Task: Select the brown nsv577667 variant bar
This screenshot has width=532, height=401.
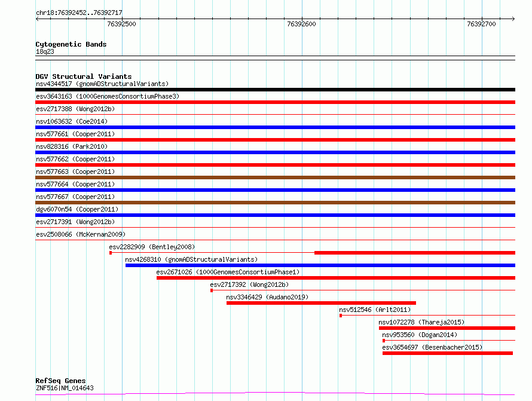Action: (275, 203)
